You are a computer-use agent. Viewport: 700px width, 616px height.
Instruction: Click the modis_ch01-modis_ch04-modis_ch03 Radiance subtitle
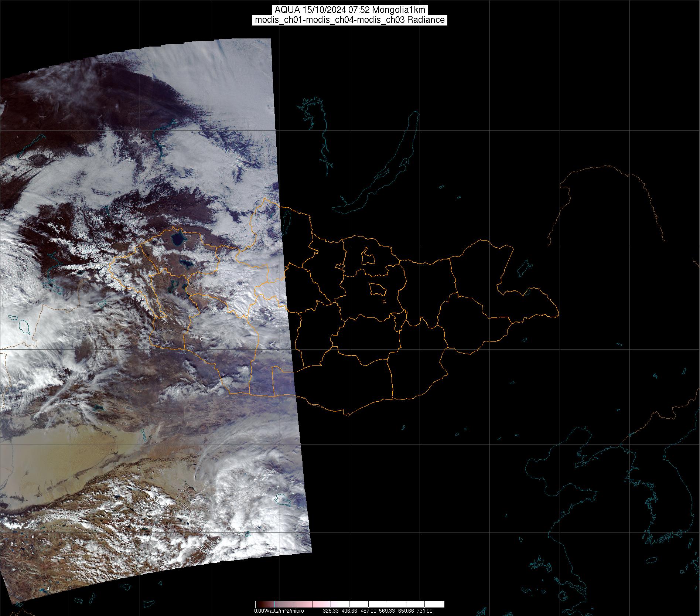click(x=350, y=20)
